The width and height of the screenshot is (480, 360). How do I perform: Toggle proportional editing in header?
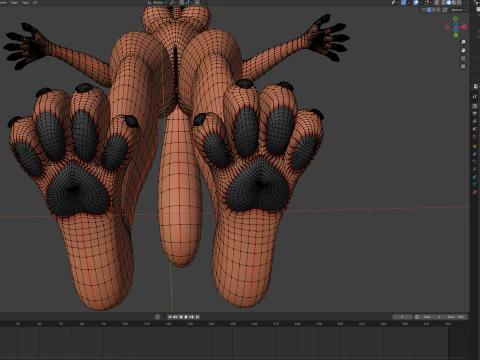click(x=197, y=2)
